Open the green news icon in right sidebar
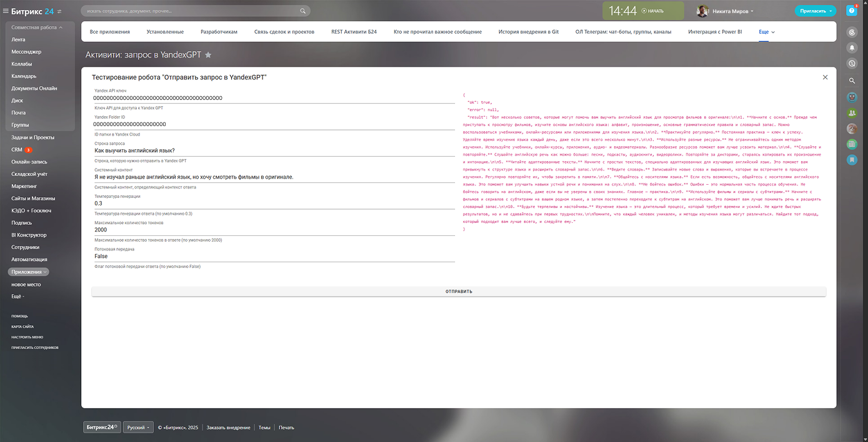Image resolution: width=868 pixels, height=442 pixels. click(x=852, y=144)
